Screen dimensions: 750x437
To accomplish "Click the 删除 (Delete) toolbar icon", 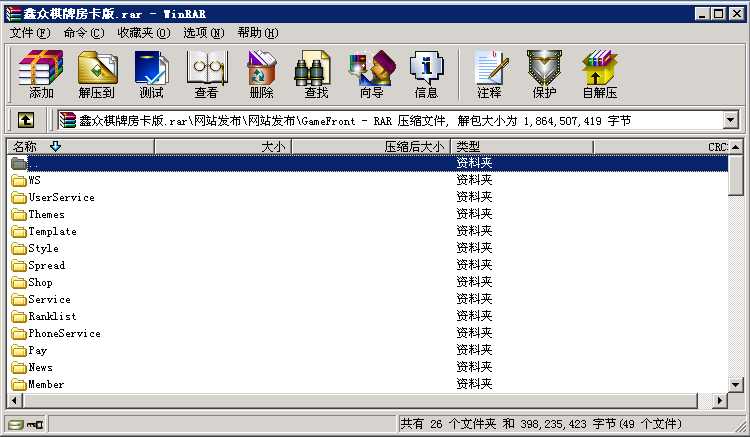I will [x=261, y=74].
